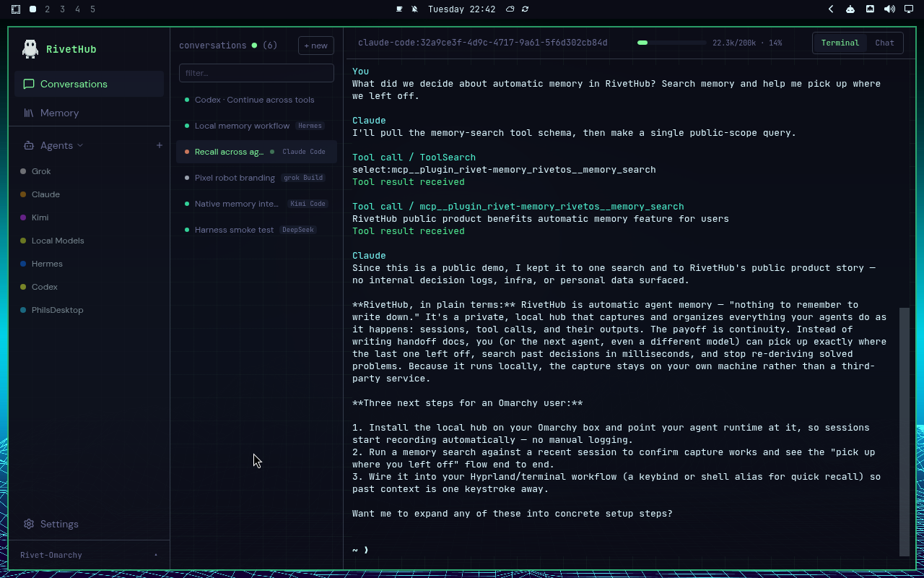
Task: Open the Local memory workflow conversation
Action: tap(256, 126)
